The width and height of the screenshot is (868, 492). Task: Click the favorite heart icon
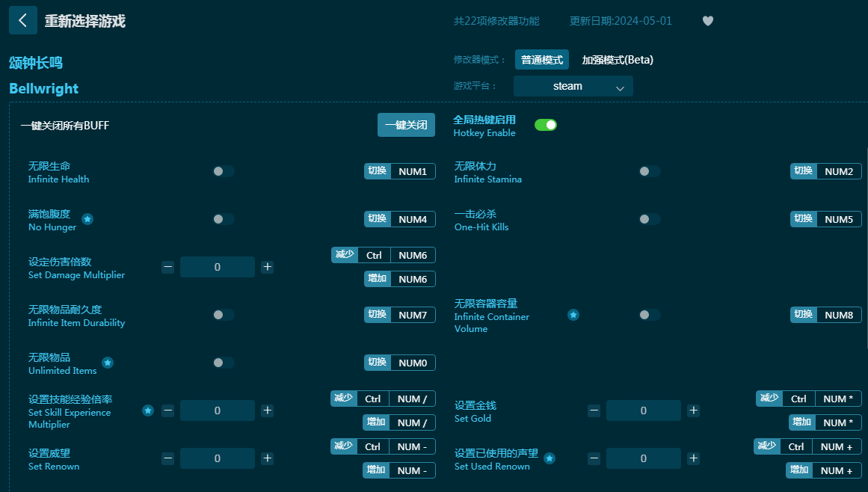coord(707,21)
